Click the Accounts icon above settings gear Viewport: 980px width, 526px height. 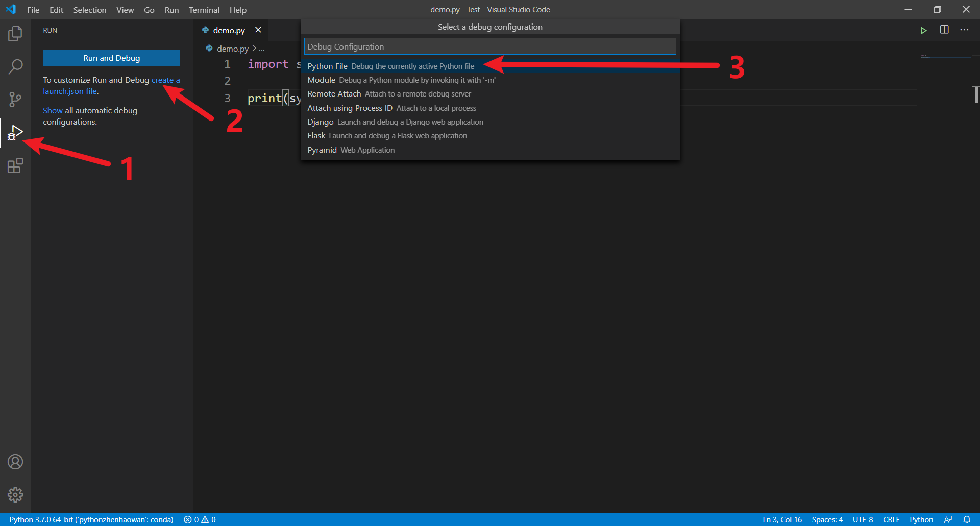pyautogui.click(x=15, y=461)
